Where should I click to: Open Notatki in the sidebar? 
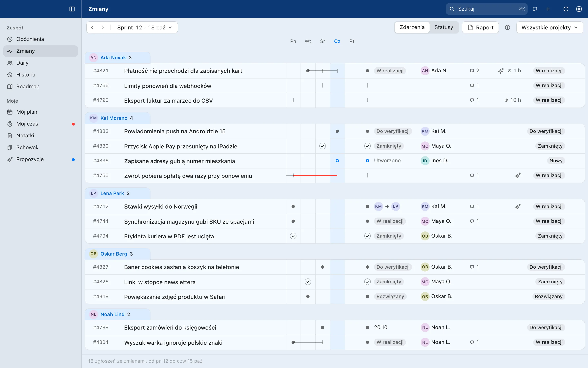tap(41, 136)
